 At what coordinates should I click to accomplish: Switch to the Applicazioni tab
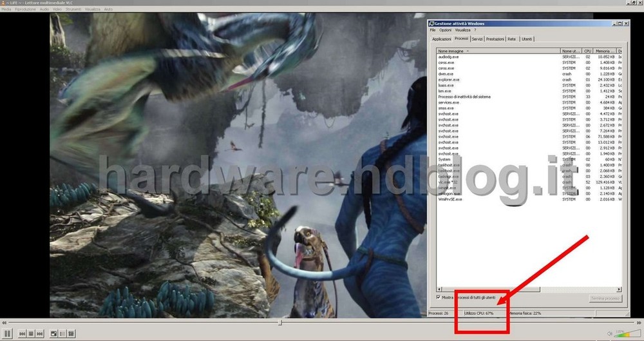(442, 39)
